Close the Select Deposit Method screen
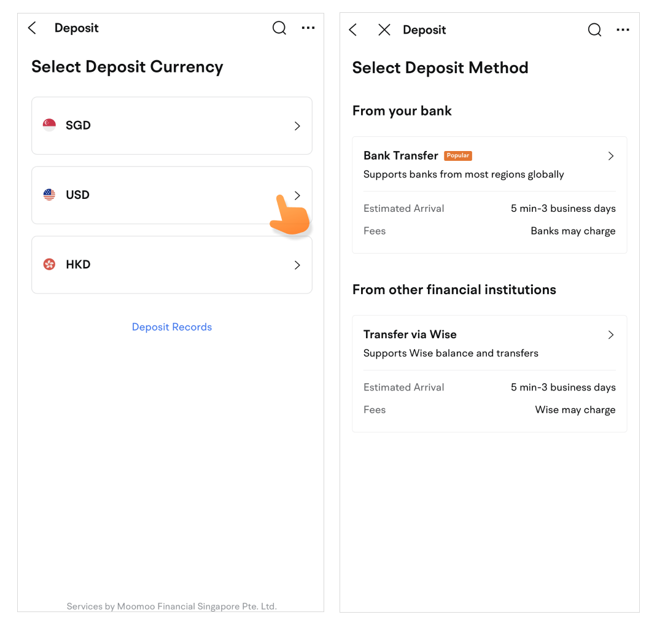This screenshot has width=657, height=644. click(384, 30)
